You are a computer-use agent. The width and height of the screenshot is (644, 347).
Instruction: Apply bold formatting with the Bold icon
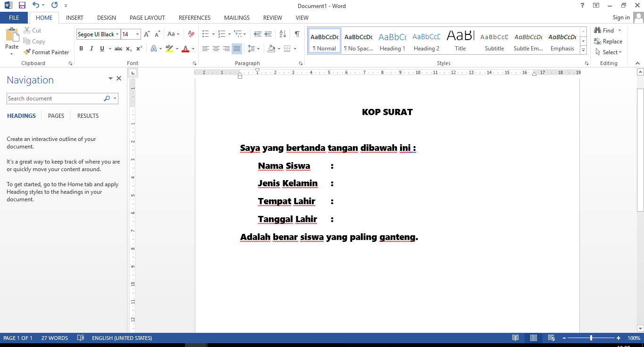(x=81, y=48)
